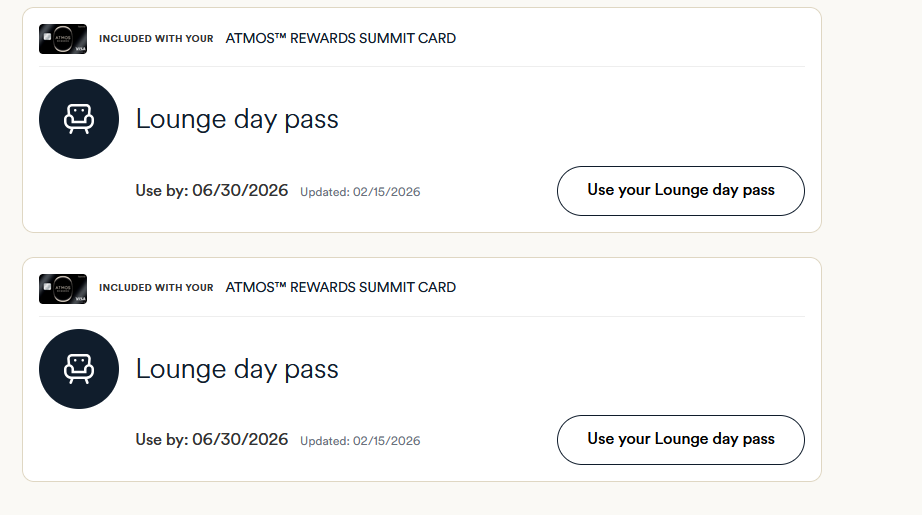Click the second card's "INCLUDED WITH YOUR" label

pos(156,288)
